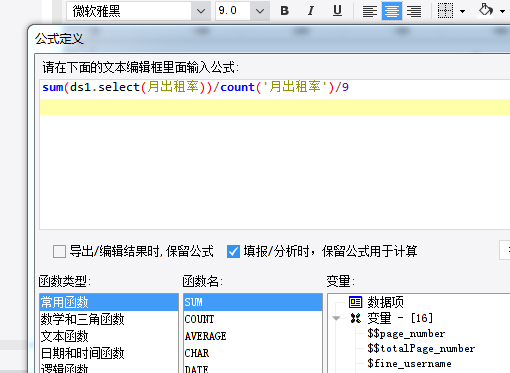Uncheck 填报/分析时,保留公式用于计算 checkbox
Image resolution: width=510 pixels, height=373 pixels.
point(233,251)
